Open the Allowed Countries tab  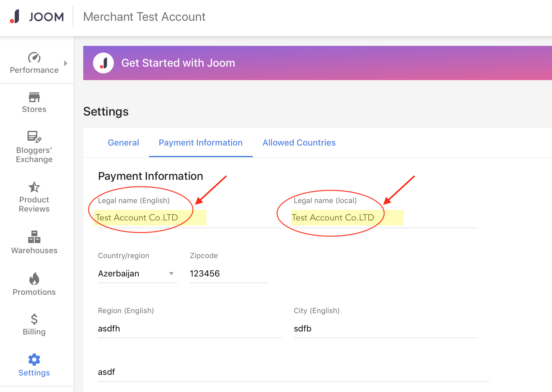tap(299, 142)
